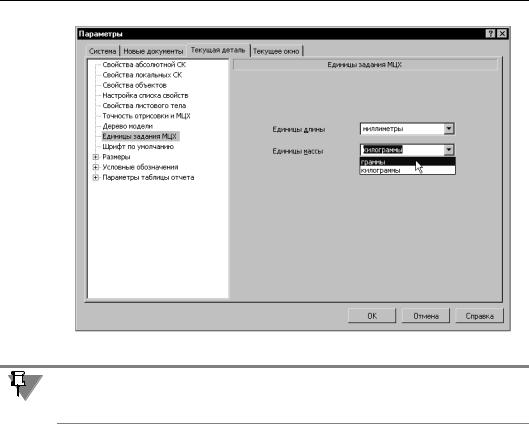
Task: Choose Настройка списка свойств
Action: pos(145,95)
